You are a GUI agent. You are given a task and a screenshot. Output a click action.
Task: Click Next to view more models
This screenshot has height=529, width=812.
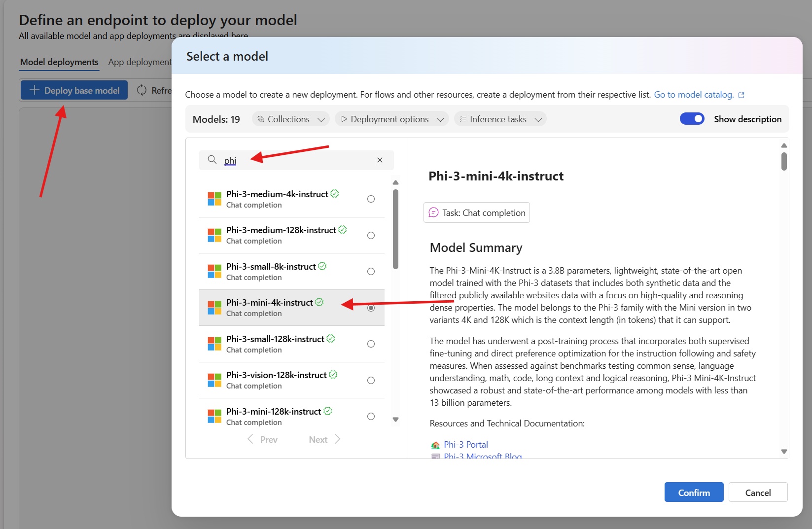point(318,439)
